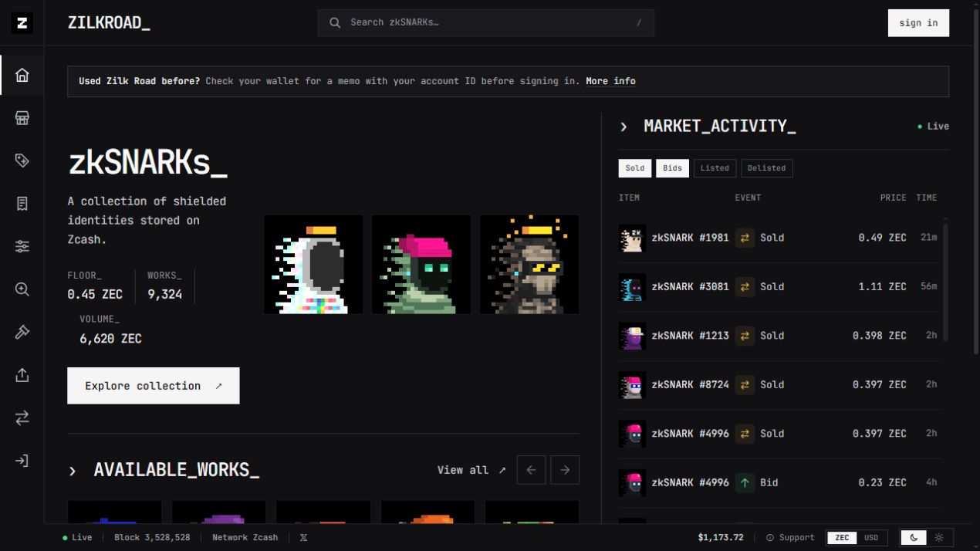Click sold swap icon for zkSNARK #1213
The width and height of the screenshot is (980, 551).
pyautogui.click(x=745, y=336)
